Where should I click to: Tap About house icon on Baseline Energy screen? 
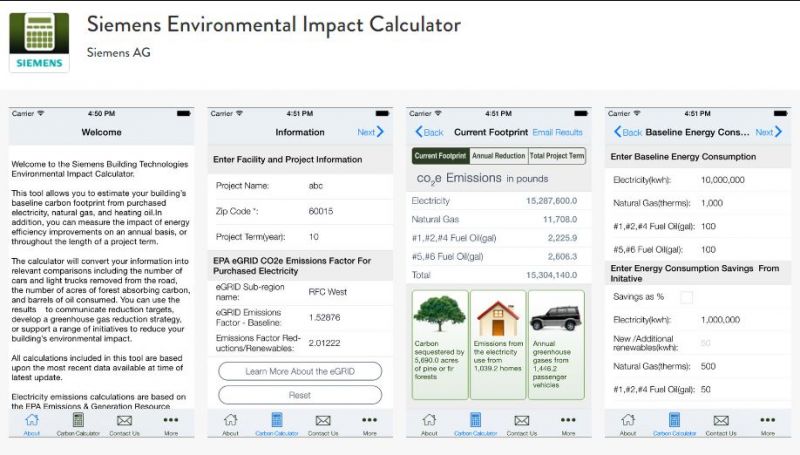628,420
